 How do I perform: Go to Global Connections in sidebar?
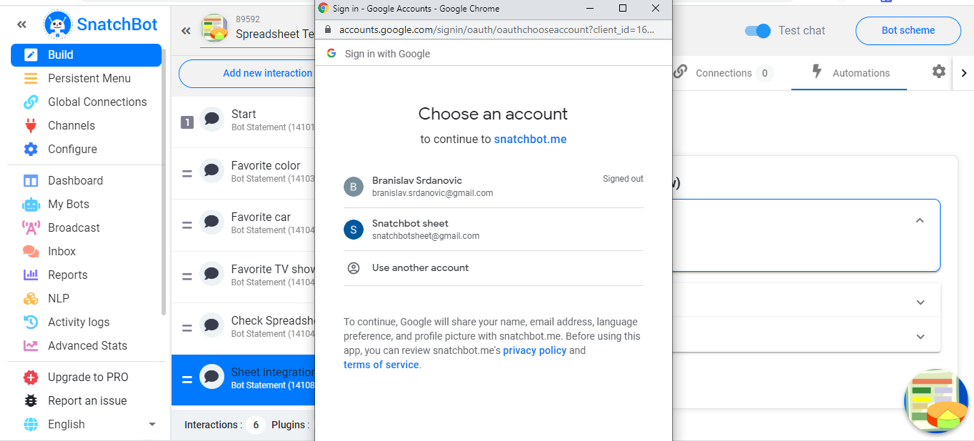[97, 102]
